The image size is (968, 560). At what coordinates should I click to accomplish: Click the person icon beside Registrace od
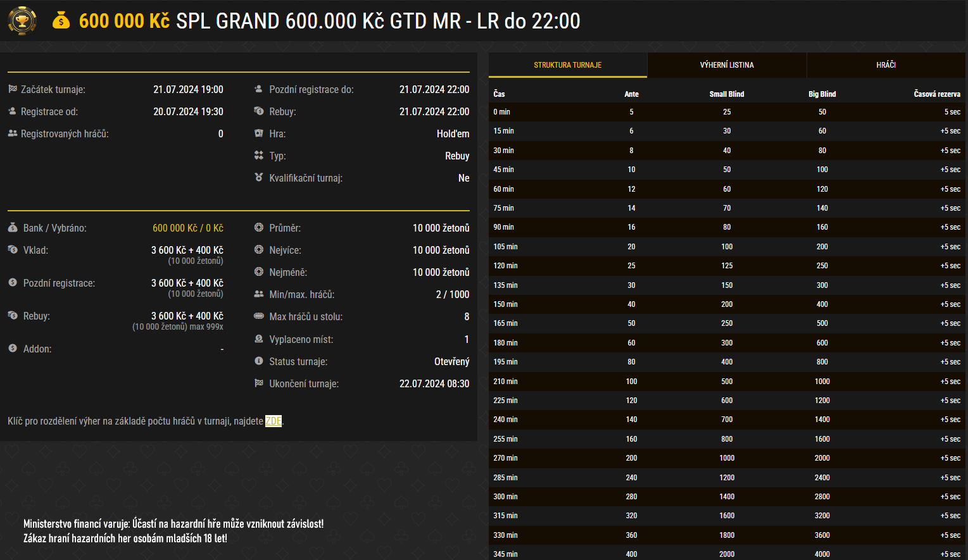(11, 111)
